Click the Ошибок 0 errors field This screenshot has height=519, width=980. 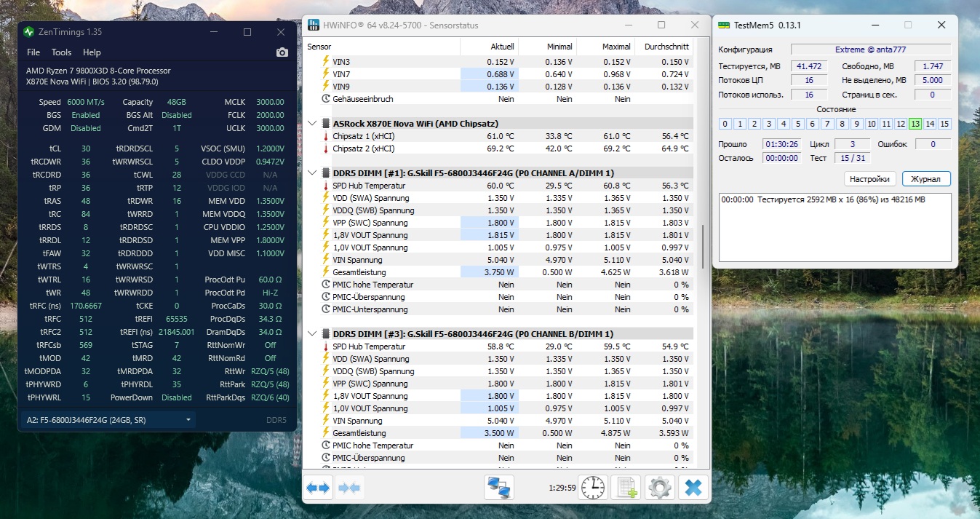(x=933, y=144)
